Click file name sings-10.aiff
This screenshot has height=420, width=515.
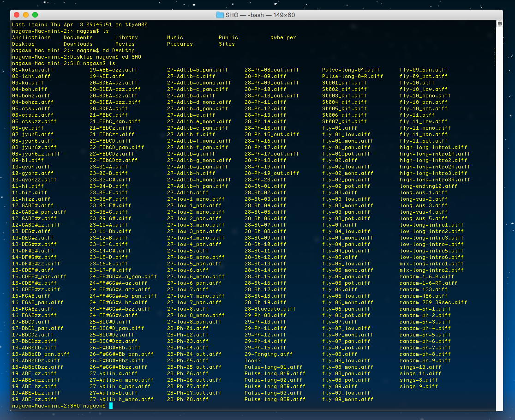point(420,367)
